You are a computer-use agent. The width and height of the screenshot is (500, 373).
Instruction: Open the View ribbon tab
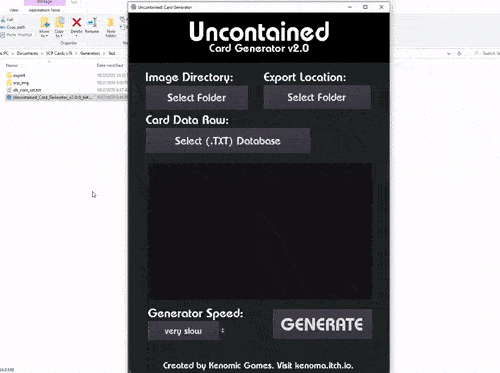14,10
